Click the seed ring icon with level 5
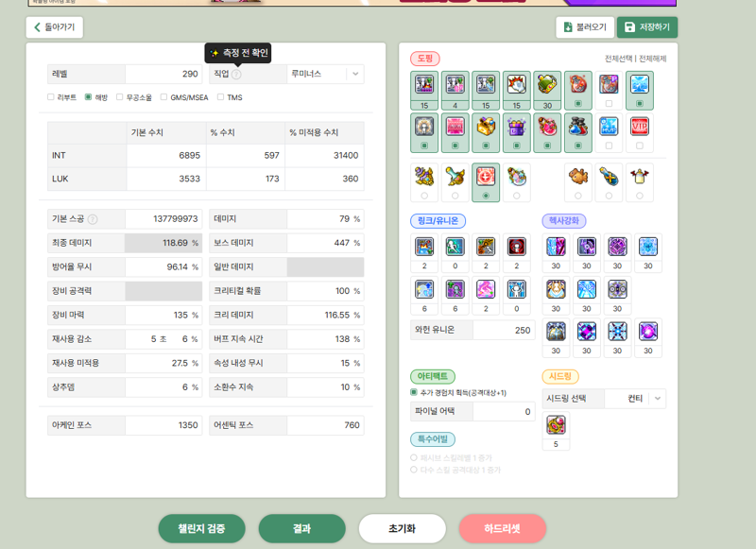The image size is (756, 549). (556, 424)
